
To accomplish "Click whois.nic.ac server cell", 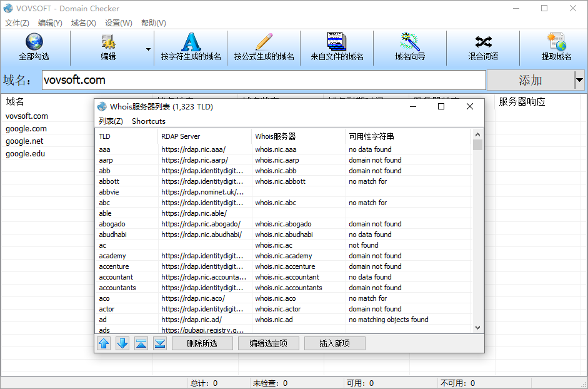I will [x=274, y=245].
